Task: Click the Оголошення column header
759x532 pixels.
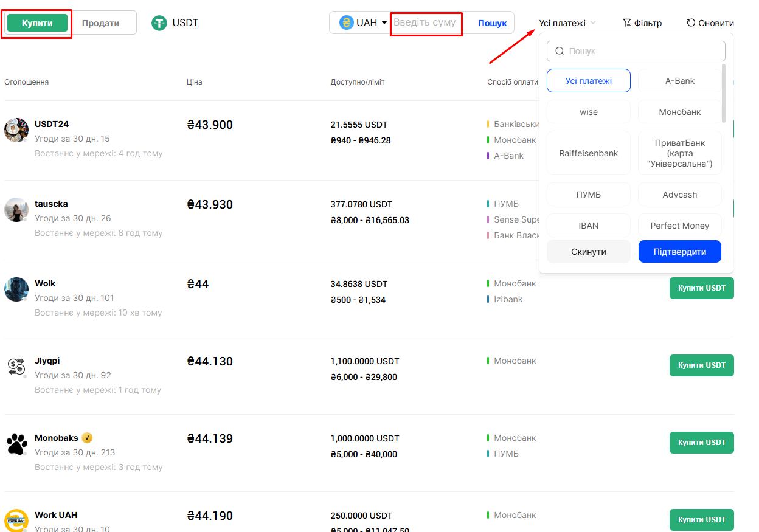Action: click(x=26, y=82)
